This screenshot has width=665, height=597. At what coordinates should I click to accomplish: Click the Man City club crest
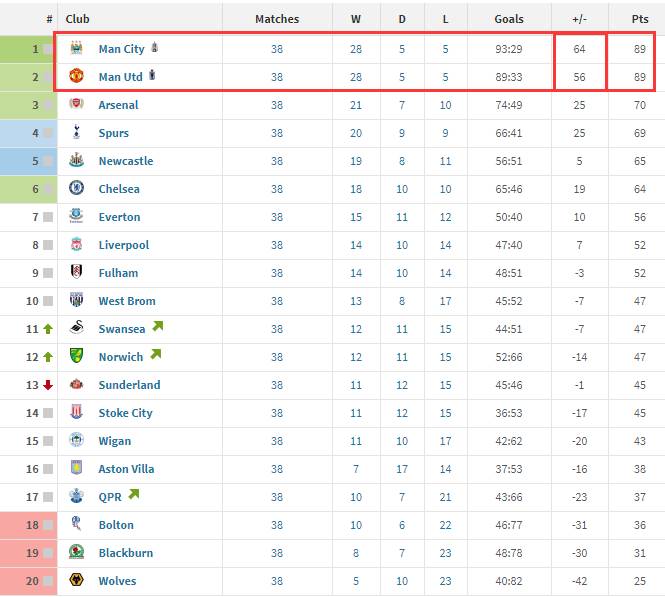click(x=76, y=48)
